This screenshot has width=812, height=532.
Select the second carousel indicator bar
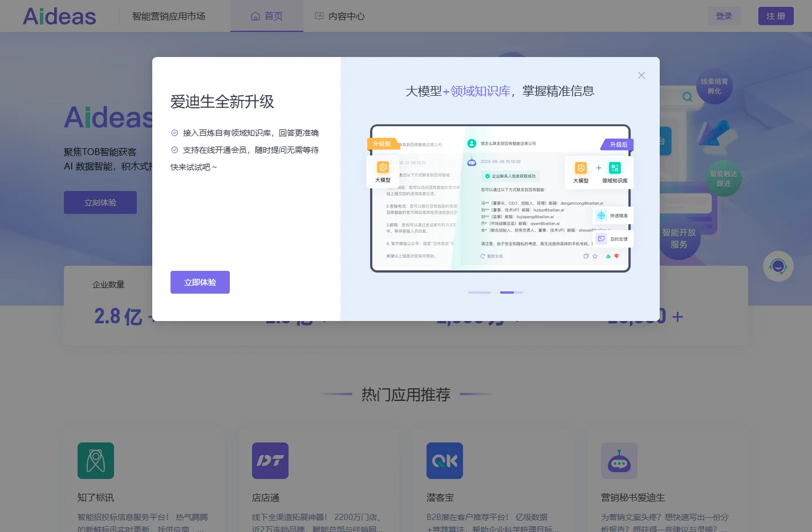pos(511,293)
